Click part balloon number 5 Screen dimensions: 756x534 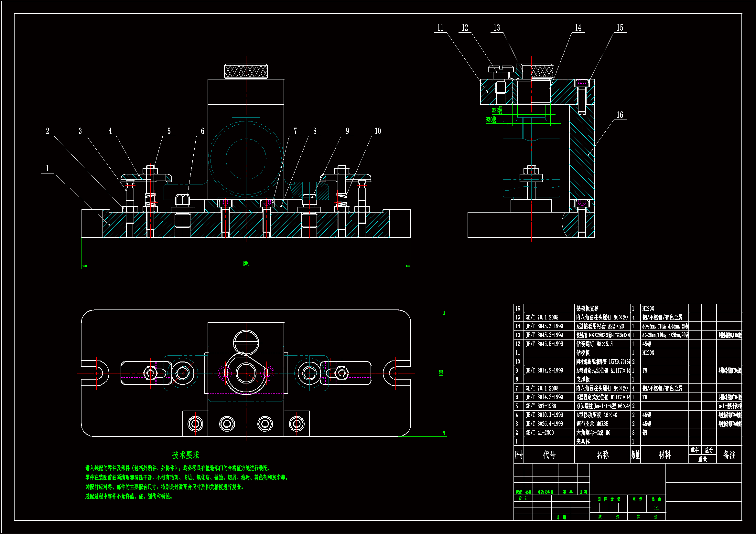point(169,131)
